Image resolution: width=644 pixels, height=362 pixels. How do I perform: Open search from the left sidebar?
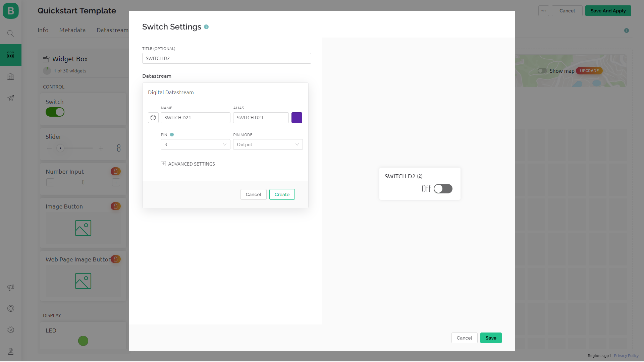pyautogui.click(x=11, y=34)
